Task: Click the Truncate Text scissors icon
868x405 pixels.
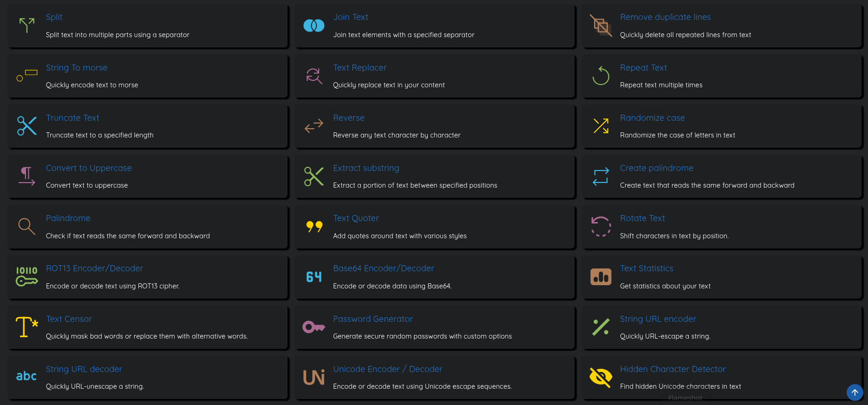Action: tap(27, 126)
